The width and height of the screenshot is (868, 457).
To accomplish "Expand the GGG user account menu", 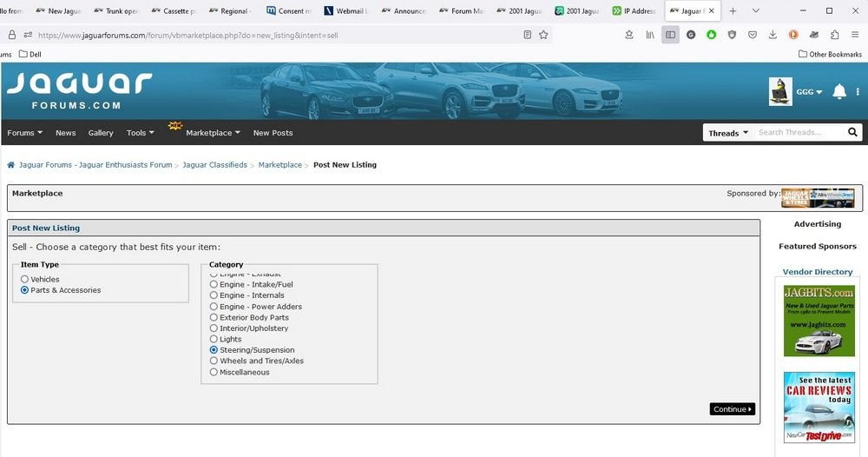I will [x=810, y=92].
